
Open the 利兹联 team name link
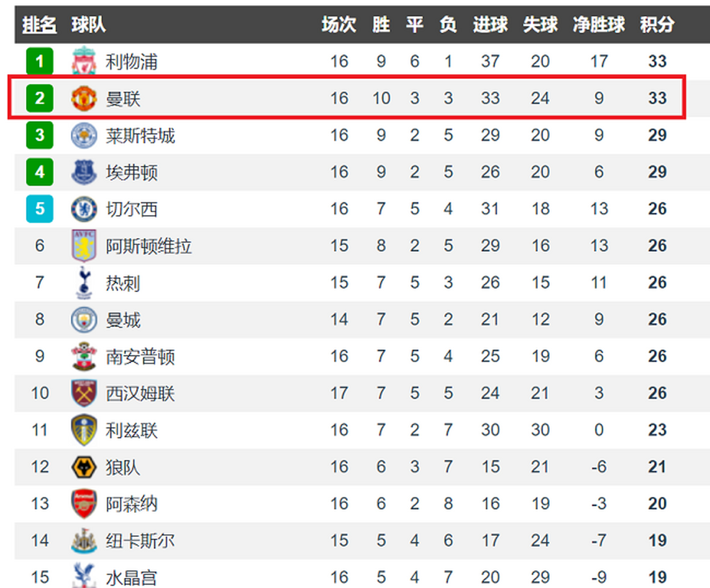131,430
